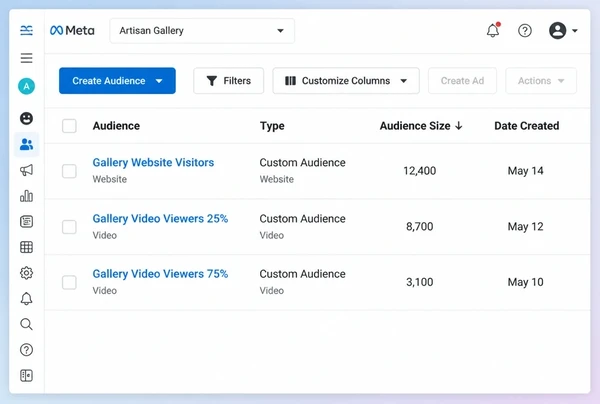Select the teal account avatar 'A'
This screenshot has height=404, width=600.
[x=26, y=86]
